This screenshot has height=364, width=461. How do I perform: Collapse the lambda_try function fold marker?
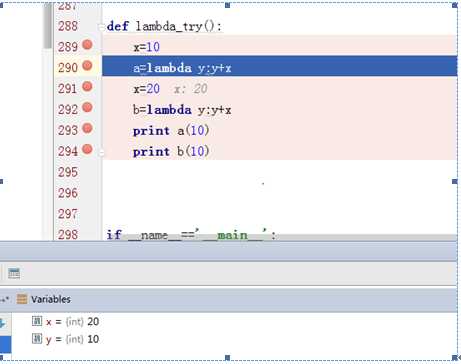(101, 27)
